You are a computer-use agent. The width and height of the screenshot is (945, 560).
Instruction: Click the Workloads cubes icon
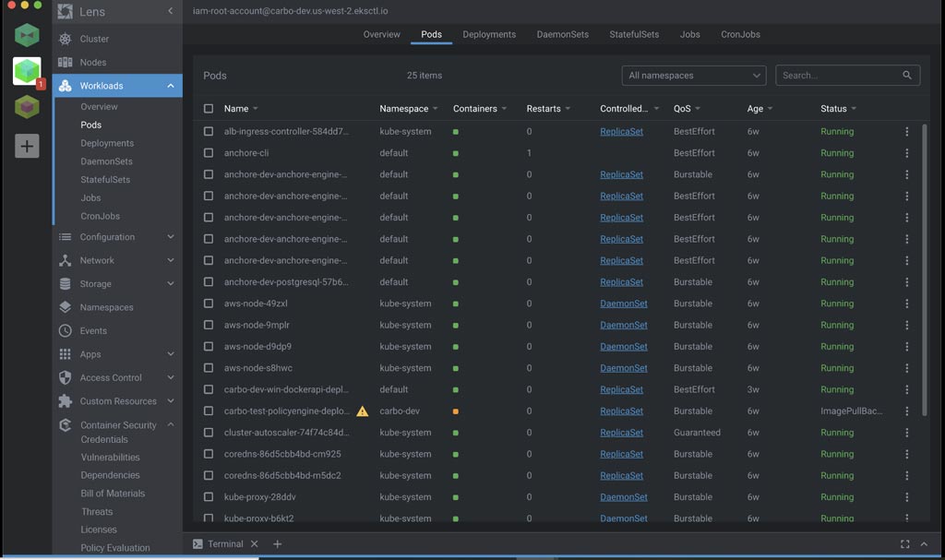coord(66,86)
